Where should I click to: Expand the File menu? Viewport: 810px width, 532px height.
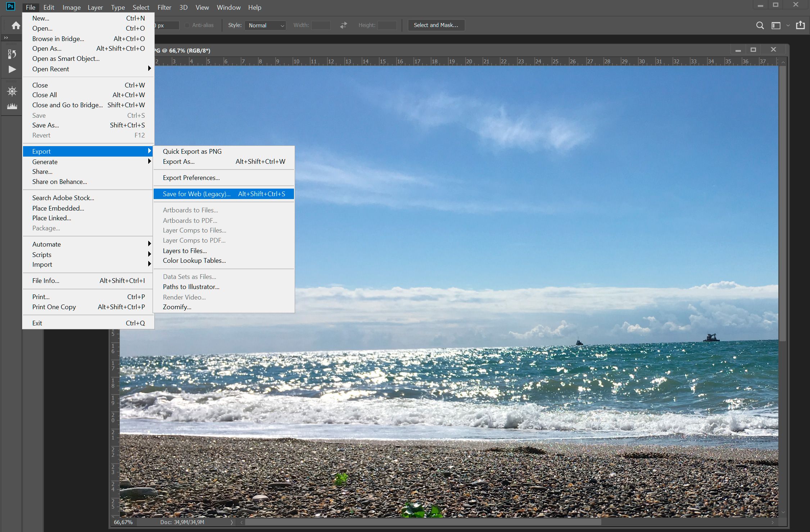pos(30,7)
